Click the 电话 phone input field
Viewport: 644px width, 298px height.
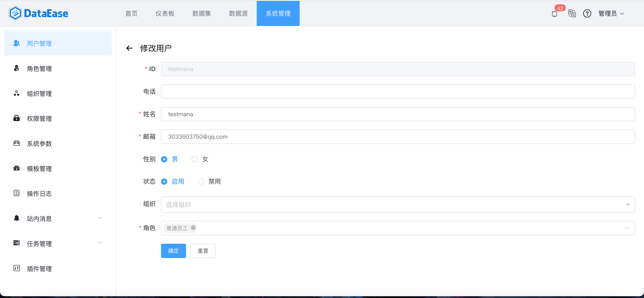pyautogui.click(x=398, y=91)
